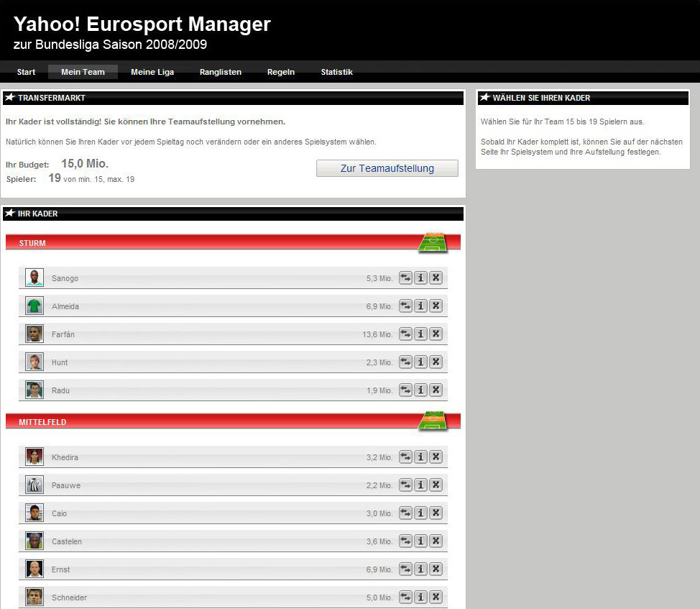Click the player name Ernst
The image size is (700, 609).
60,569
